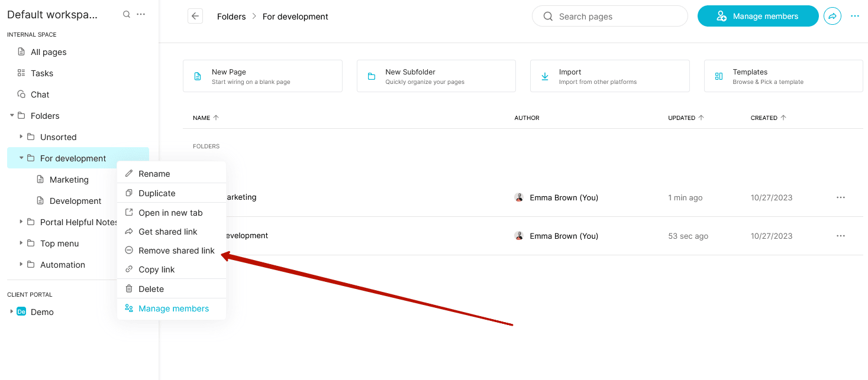The height and width of the screenshot is (380, 868).
Task: Collapse the For development folder arrow
Action: [21, 158]
